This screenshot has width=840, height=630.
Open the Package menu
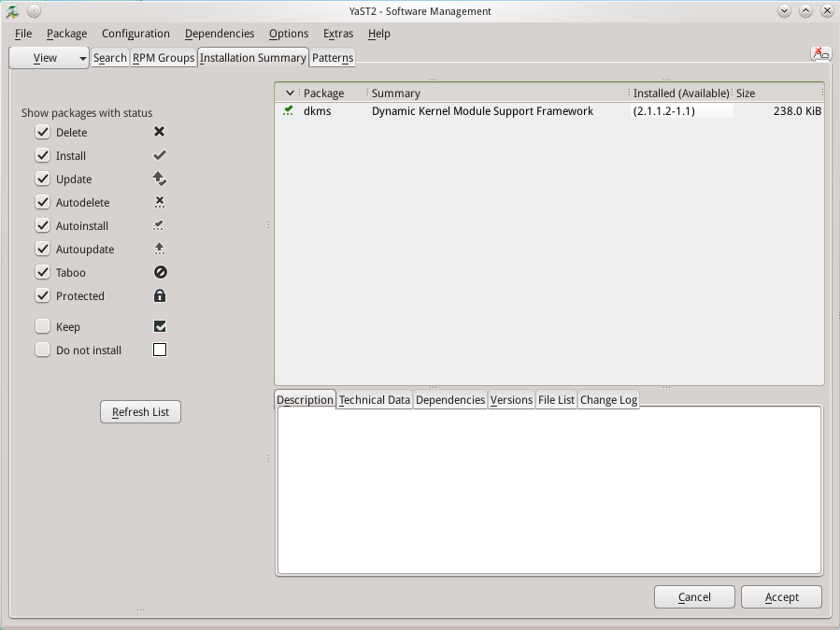[67, 34]
